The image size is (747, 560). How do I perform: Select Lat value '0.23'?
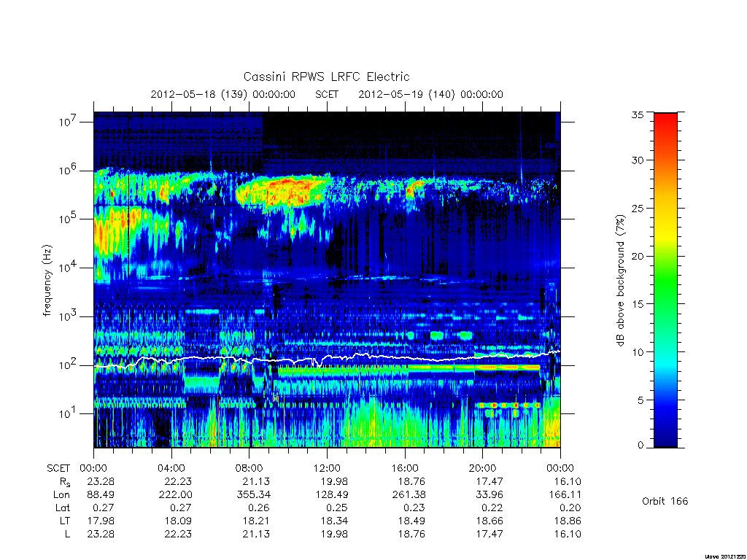tap(414, 507)
